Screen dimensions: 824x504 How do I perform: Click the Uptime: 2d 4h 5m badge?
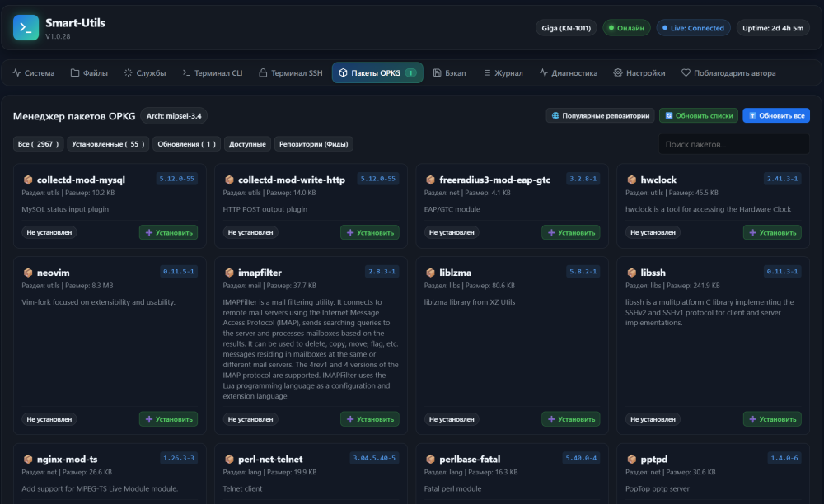pyautogui.click(x=773, y=28)
